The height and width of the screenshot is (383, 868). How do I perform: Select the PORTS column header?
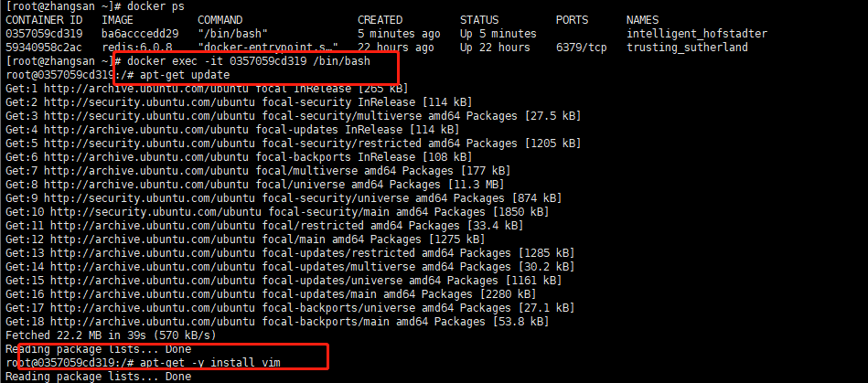click(572, 20)
